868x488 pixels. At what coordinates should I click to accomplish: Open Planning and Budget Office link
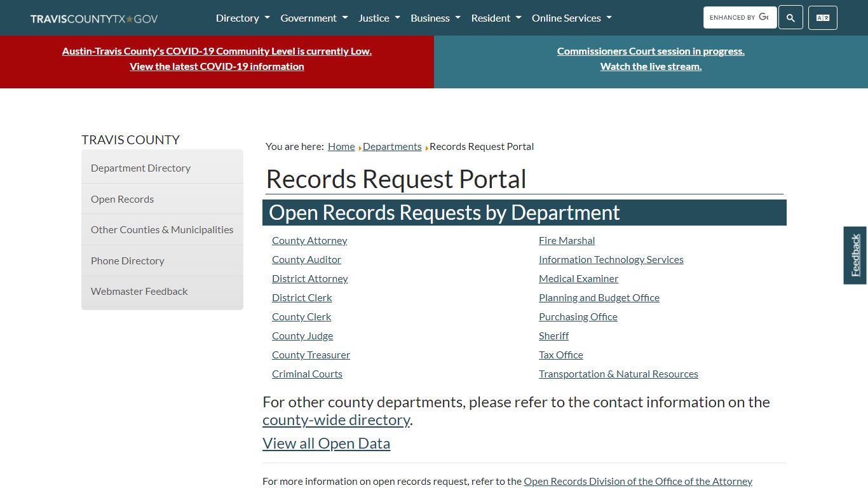tap(599, 297)
